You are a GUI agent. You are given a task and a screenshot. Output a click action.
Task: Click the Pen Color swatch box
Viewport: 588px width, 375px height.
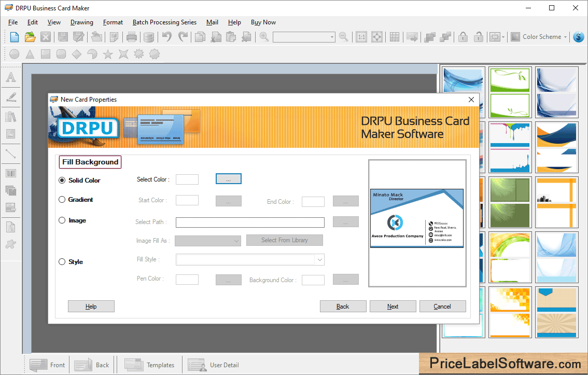pos(187,280)
